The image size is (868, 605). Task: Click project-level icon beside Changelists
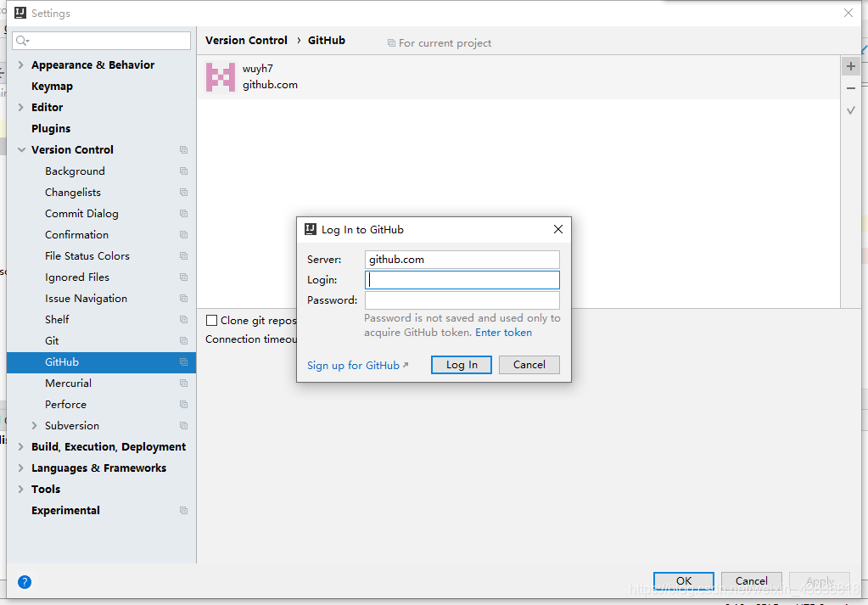pyautogui.click(x=184, y=192)
